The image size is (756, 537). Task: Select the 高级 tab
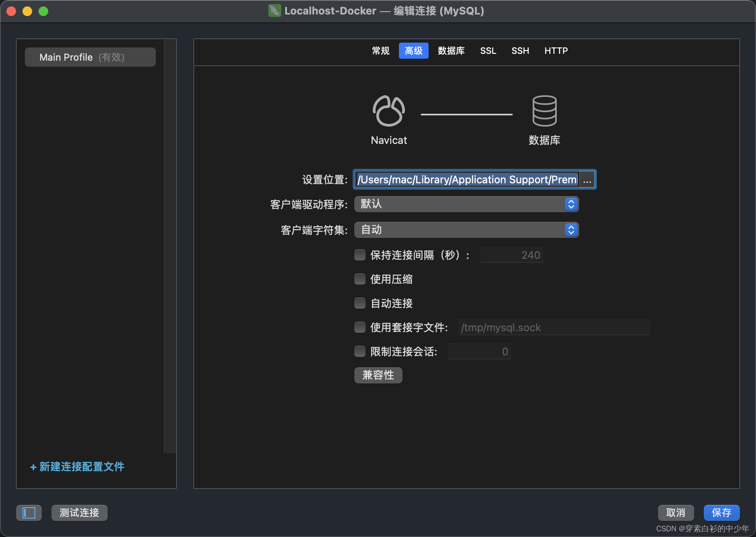click(413, 51)
